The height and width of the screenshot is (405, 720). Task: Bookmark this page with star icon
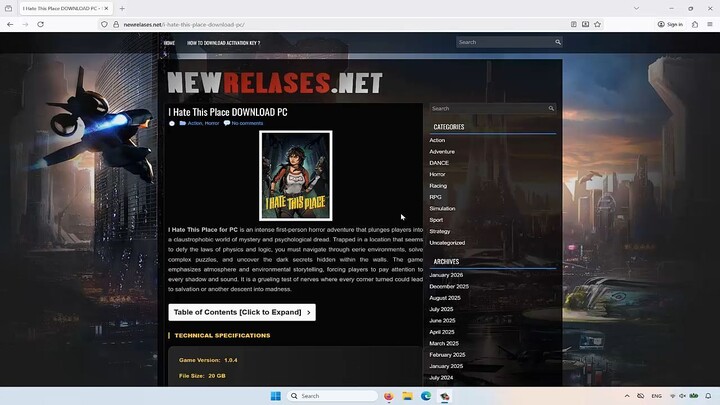[597, 24]
